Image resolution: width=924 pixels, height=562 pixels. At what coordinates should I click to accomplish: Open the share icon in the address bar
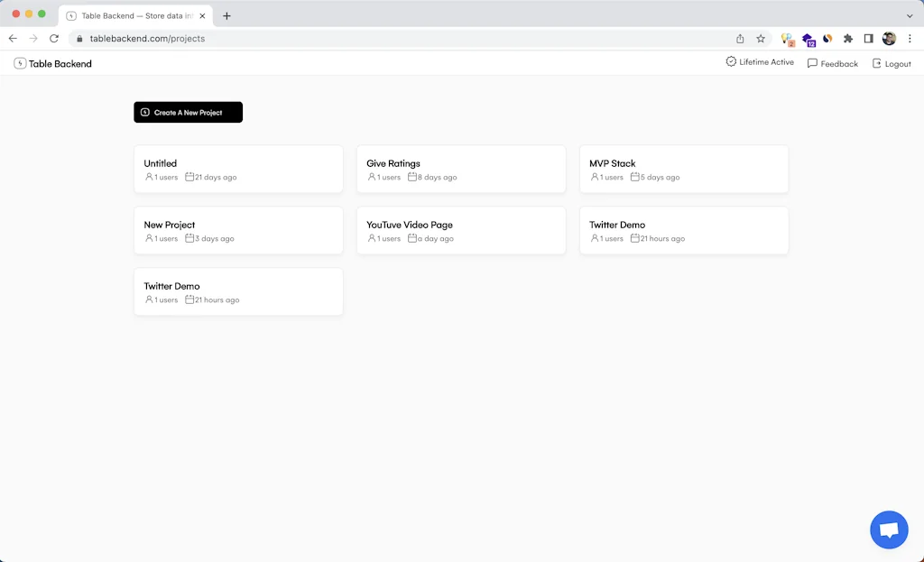pyautogui.click(x=739, y=39)
